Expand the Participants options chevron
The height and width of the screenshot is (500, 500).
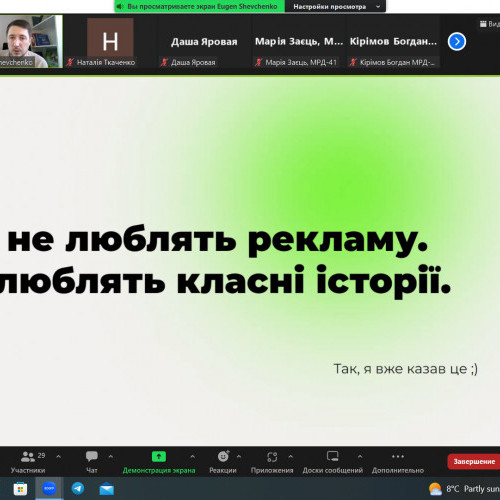58,456
